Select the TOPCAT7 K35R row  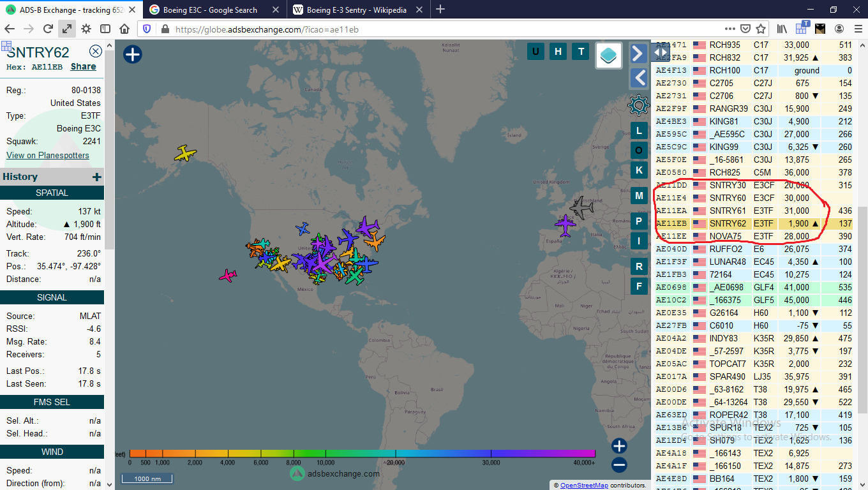(754, 364)
